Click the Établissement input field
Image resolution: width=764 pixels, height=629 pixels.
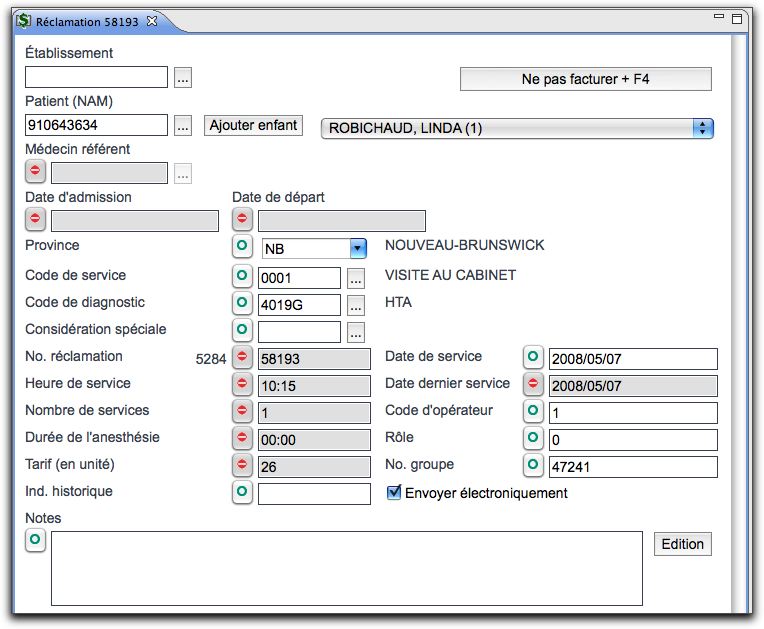(96, 77)
